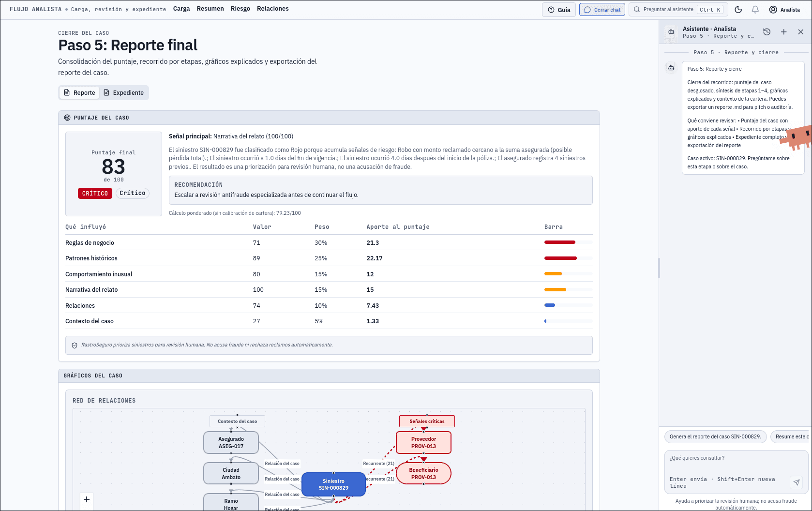Click the Patrones históricos progress bar
The height and width of the screenshot is (511, 812).
(x=568, y=258)
